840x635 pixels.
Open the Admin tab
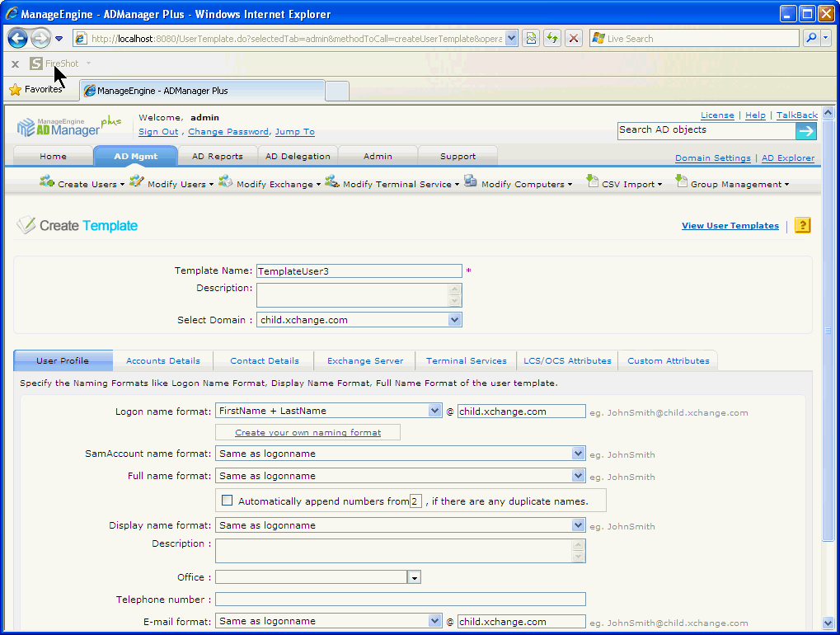378,156
